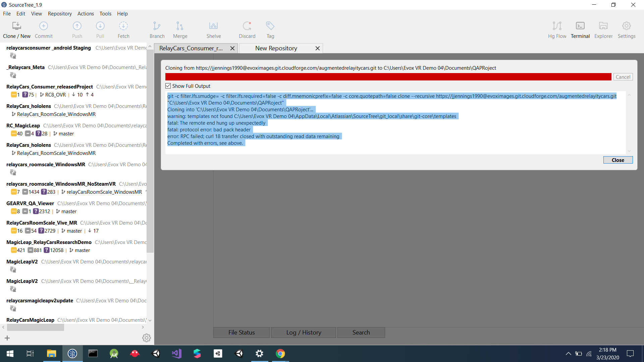Image resolution: width=644 pixels, height=362 pixels.
Task: Click the bookmarks horizontal scrollbar
Action: tap(35, 327)
